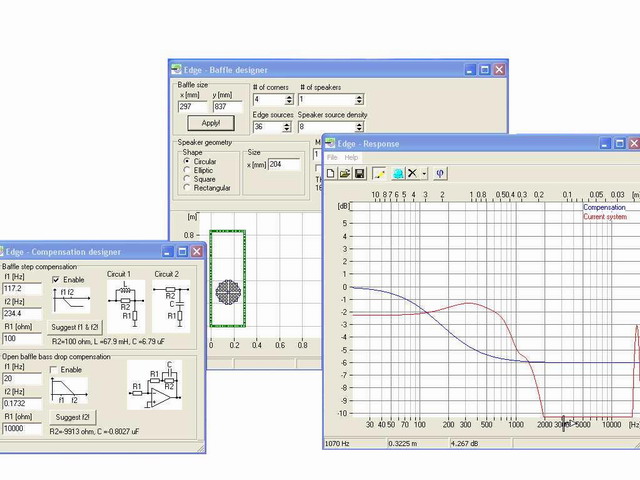Image resolution: width=640 pixels, height=480 pixels.
Task: Click open baffle R1 field showing 10000
Action: point(22,429)
